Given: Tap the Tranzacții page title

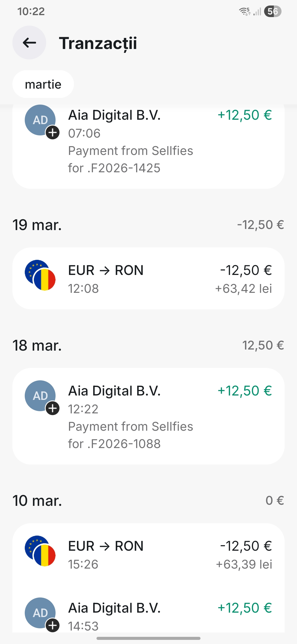Looking at the screenshot, I should click(98, 43).
